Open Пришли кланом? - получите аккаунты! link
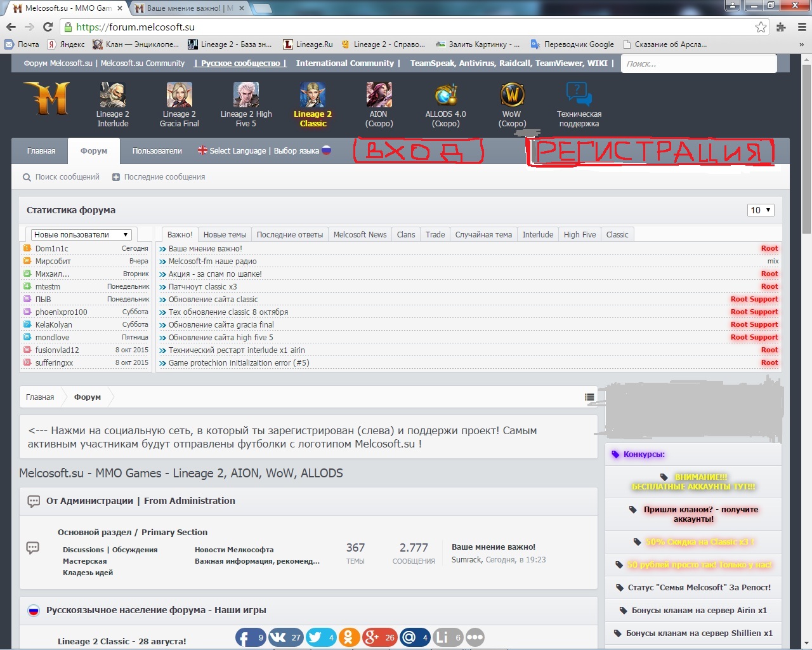Viewport: 812px width, 650px height. [x=695, y=514]
